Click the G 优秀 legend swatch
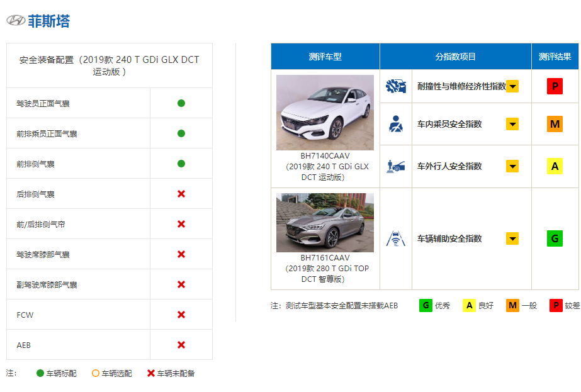 (x=426, y=306)
